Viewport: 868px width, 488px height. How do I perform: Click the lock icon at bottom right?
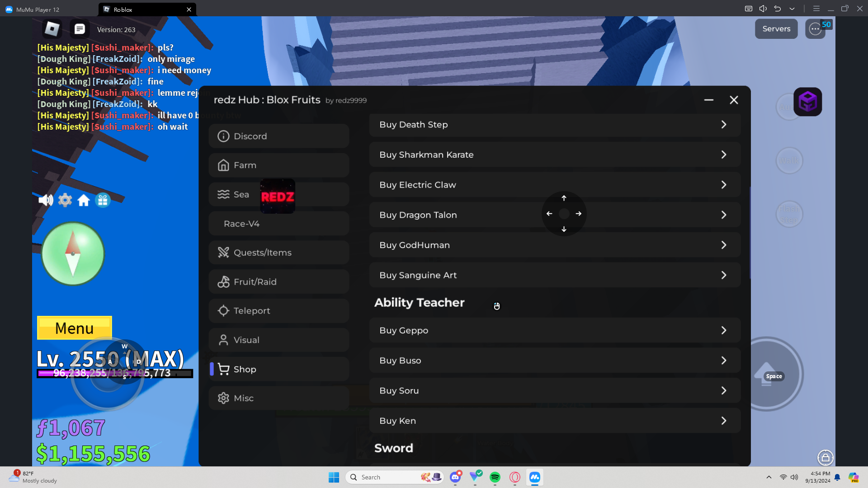[826, 458]
